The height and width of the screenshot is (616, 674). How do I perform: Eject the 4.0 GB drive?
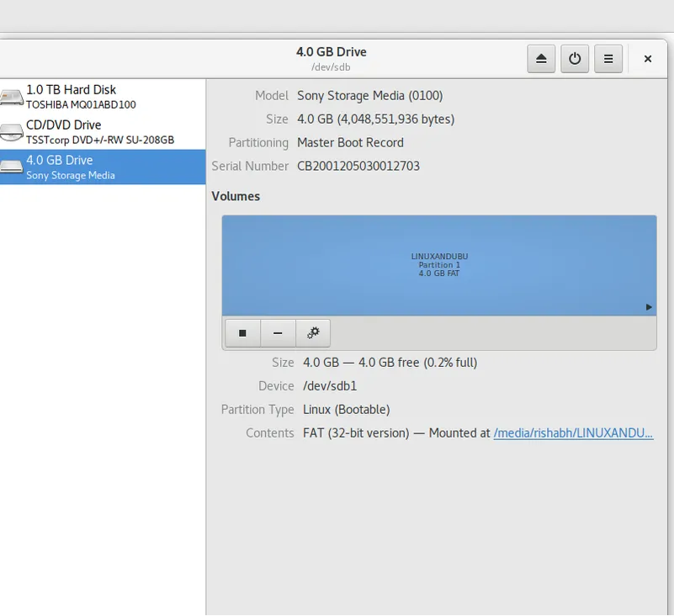click(x=541, y=59)
